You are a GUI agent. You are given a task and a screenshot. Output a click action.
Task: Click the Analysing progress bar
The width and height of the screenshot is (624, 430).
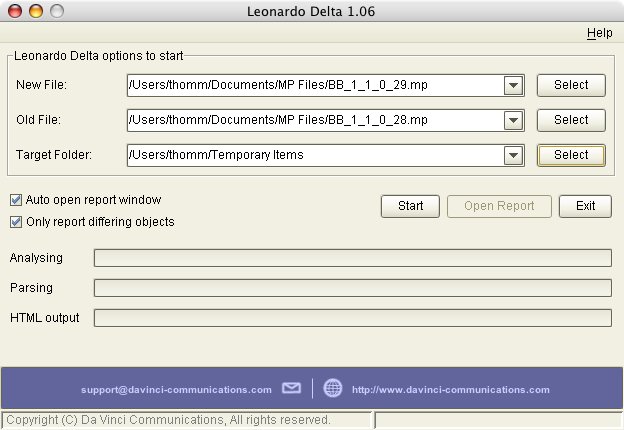352,258
